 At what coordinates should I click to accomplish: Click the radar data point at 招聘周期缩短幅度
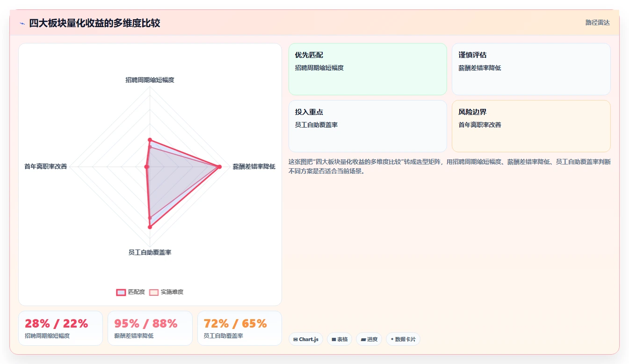click(x=150, y=140)
